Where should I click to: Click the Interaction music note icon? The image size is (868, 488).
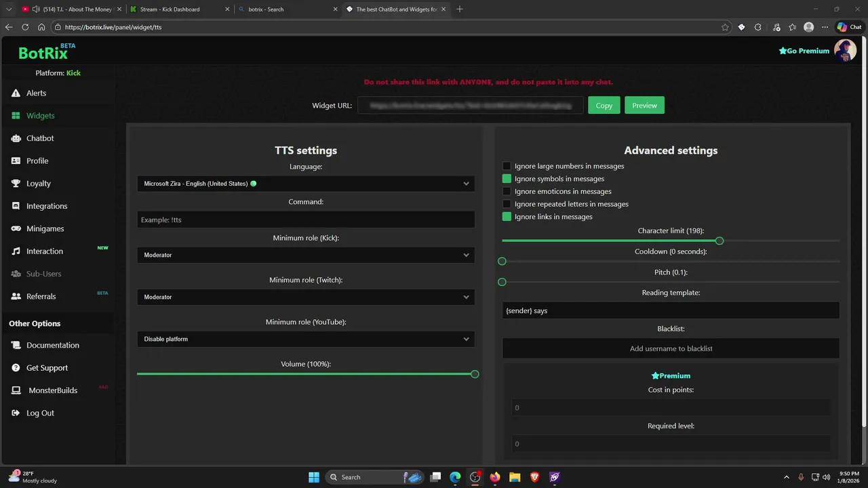point(16,251)
